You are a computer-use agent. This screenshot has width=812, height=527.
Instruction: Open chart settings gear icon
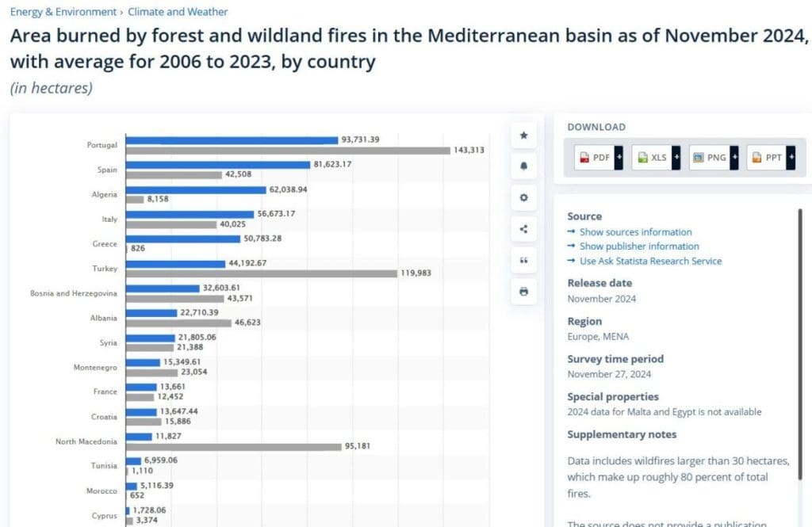click(x=523, y=198)
